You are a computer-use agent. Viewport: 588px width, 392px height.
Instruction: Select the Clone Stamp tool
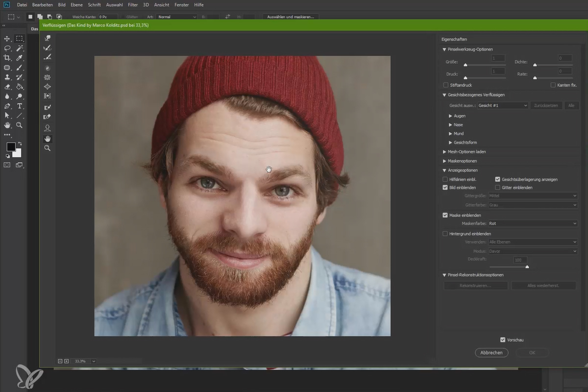point(7,77)
